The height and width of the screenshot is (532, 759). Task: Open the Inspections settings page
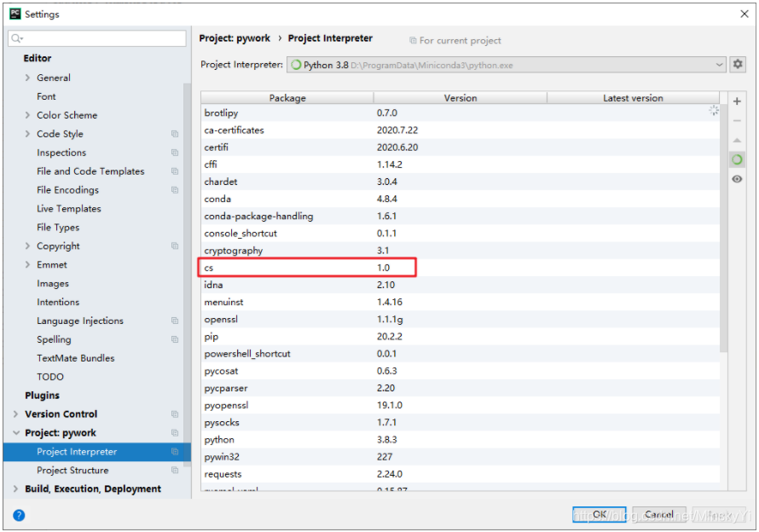pyautogui.click(x=61, y=153)
